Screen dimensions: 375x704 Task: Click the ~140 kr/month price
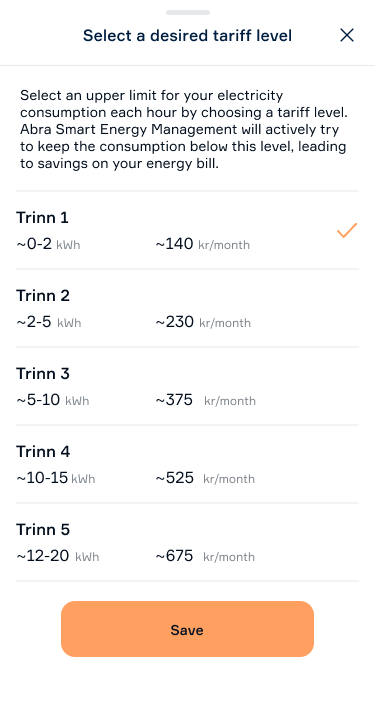coord(203,244)
